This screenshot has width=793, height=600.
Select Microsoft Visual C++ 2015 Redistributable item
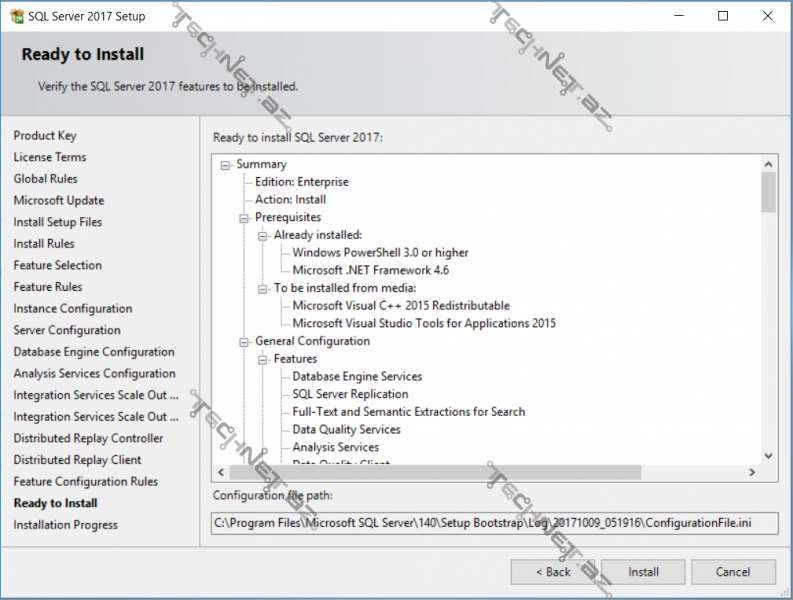coord(400,306)
